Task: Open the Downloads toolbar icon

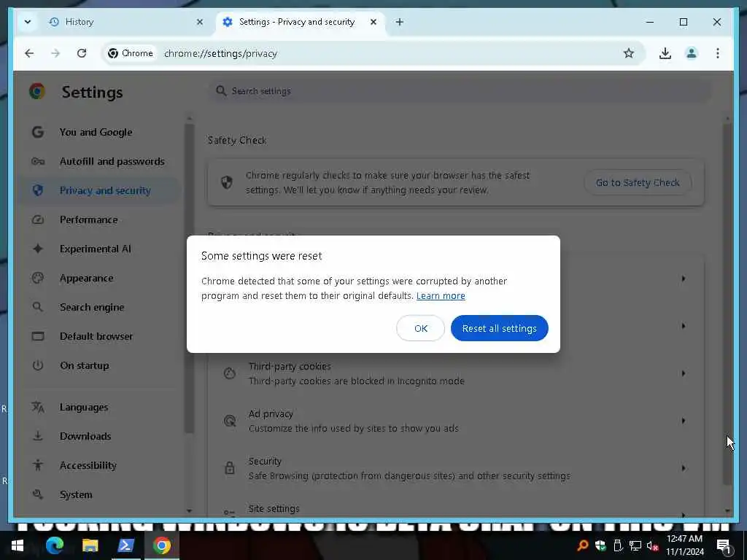Action: (x=665, y=53)
